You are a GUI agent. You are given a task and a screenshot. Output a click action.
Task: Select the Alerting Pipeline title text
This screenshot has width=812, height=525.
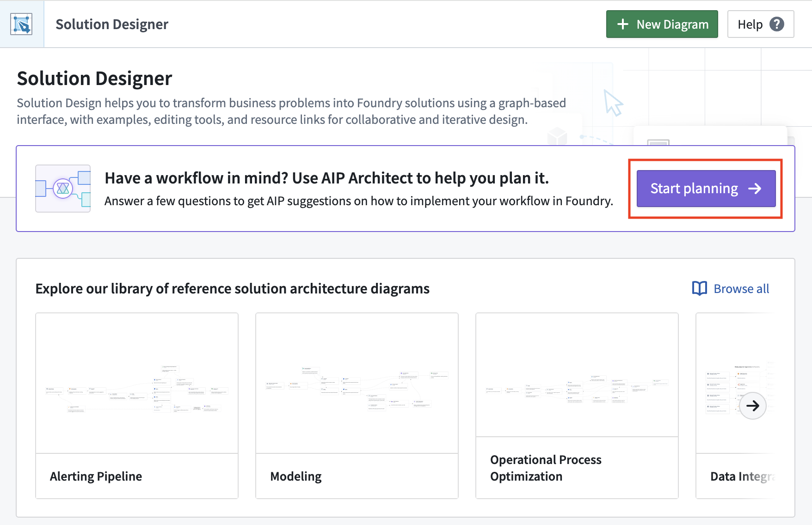tap(96, 476)
